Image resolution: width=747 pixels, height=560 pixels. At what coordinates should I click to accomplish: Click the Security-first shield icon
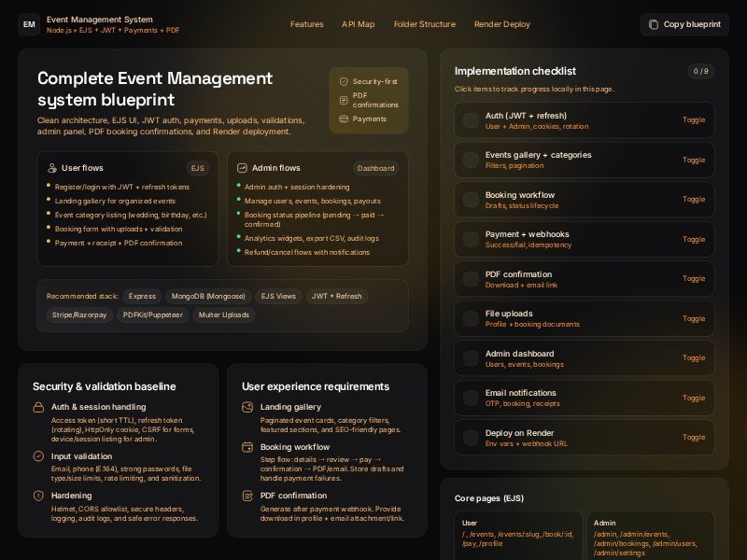pyautogui.click(x=344, y=82)
